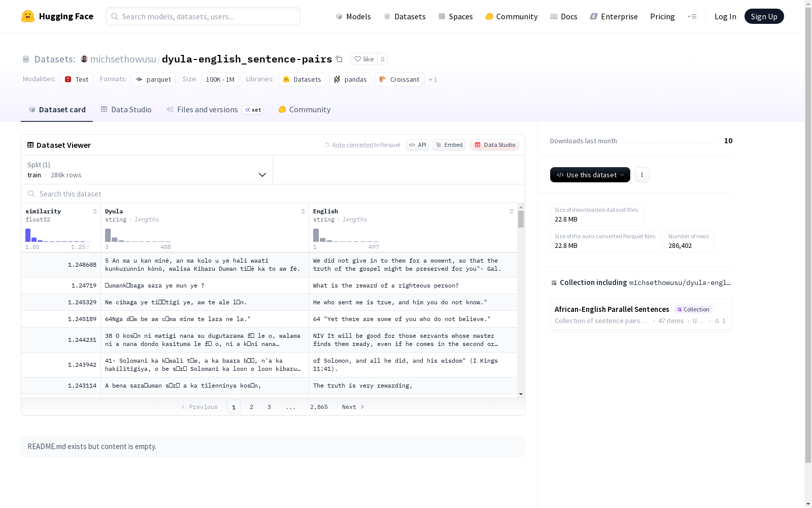Click Previous page button
Image resolution: width=812 pixels, height=508 pixels.
199,407
